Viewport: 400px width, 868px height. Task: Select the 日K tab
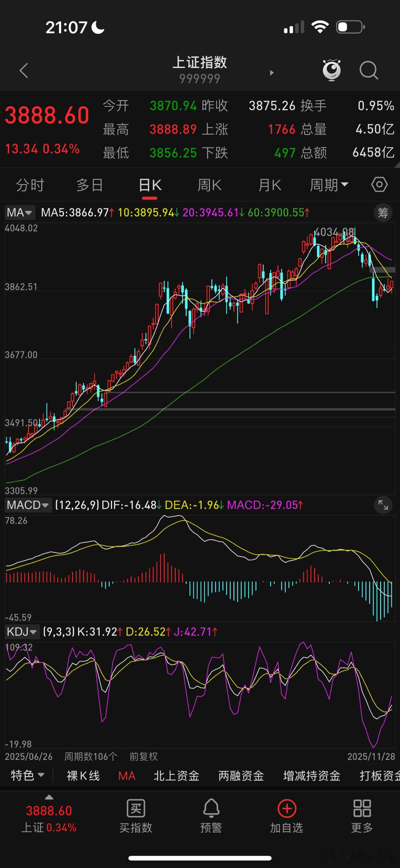click(150, 185)
